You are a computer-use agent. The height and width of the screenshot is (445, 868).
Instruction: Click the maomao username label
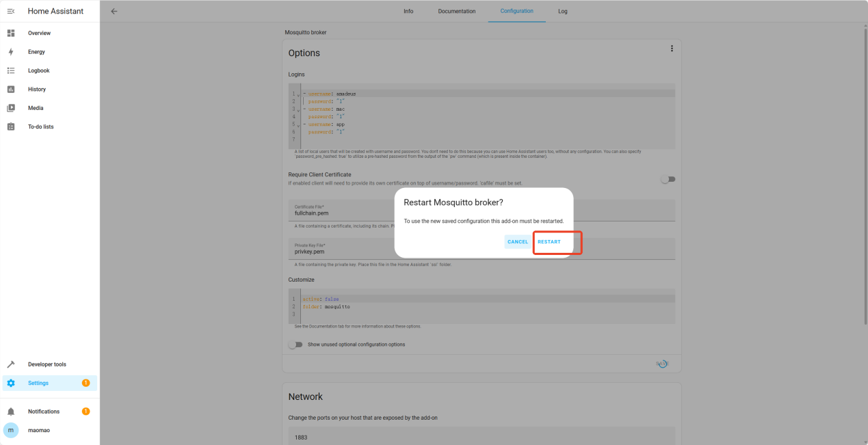point(39,430)
